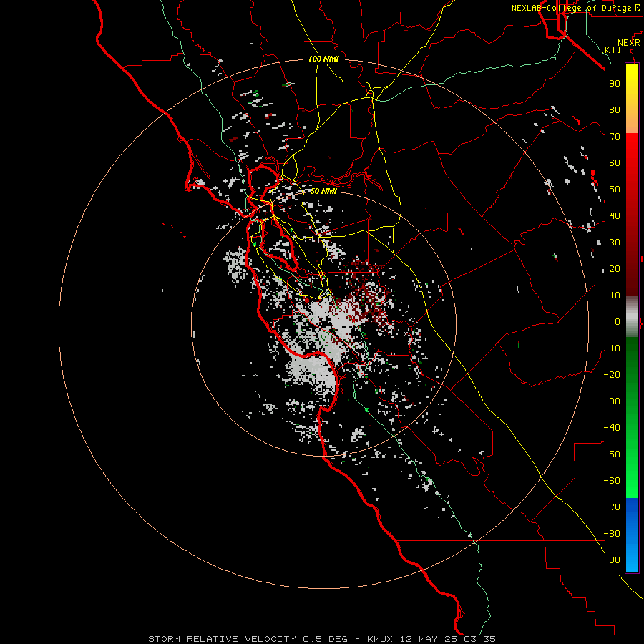Click the "40" velocity scale label

(615, 215)
